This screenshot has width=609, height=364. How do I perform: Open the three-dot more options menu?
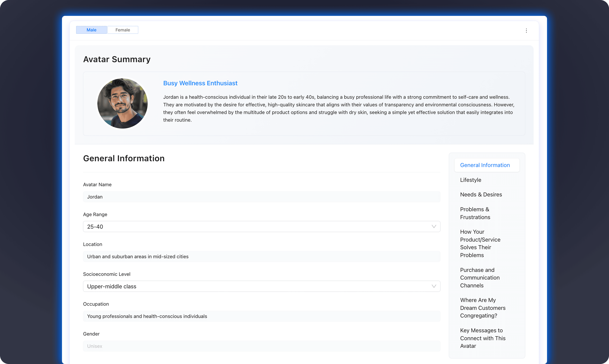tap(526, 31)
